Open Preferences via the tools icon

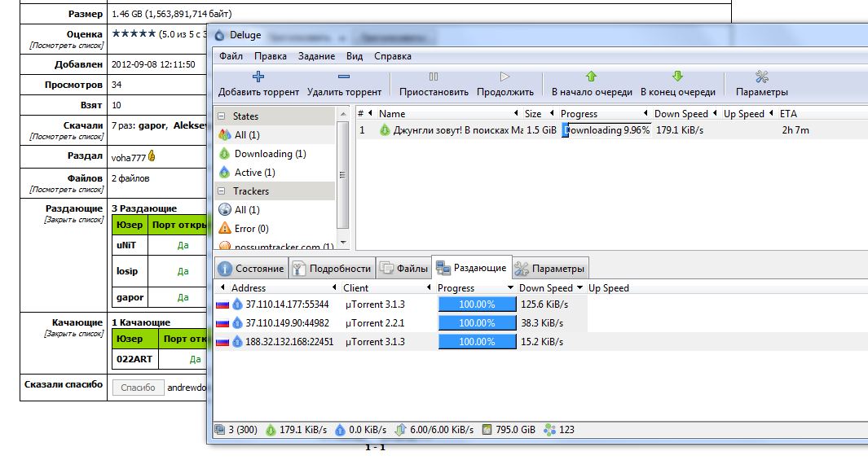pos(762,77)
